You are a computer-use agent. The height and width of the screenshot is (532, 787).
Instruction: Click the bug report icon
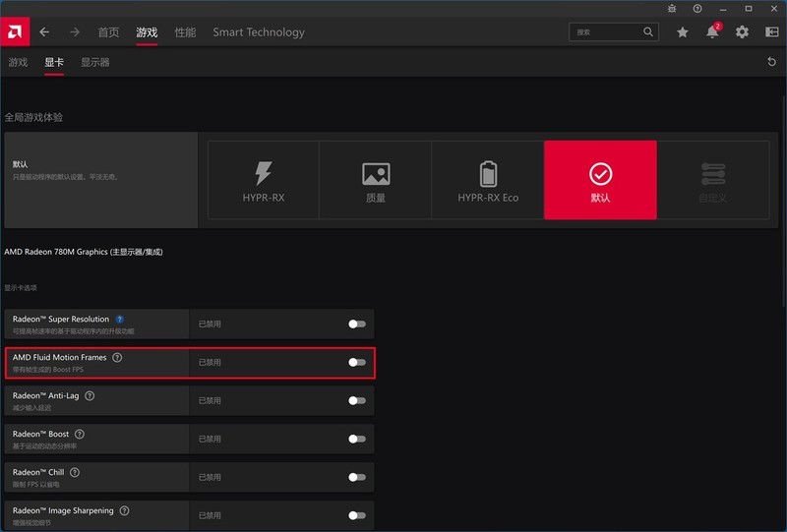point(672,9)
